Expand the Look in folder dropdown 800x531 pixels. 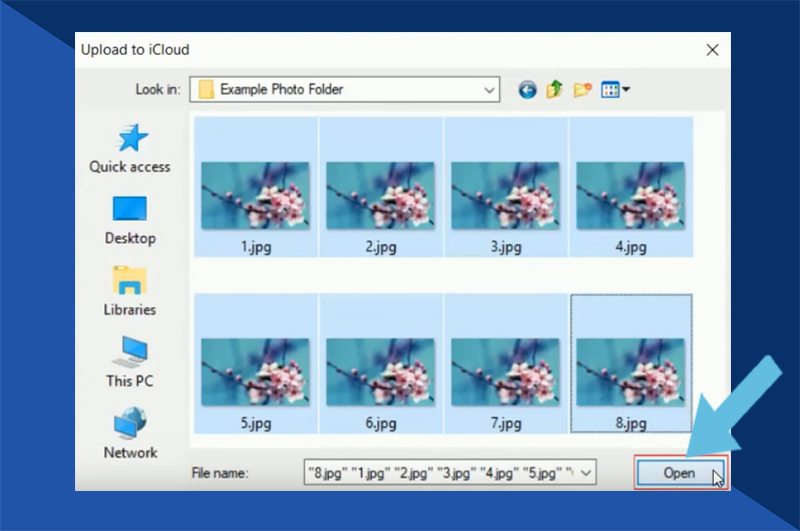(x=489, y=90)
